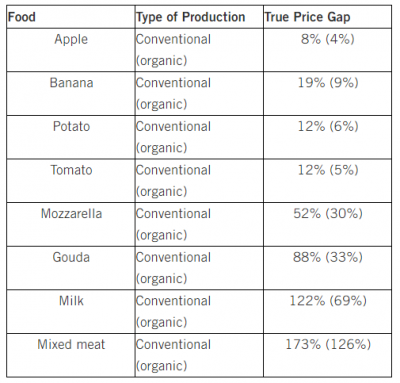Select the 52% (30%) value

(x=328, y=214)
